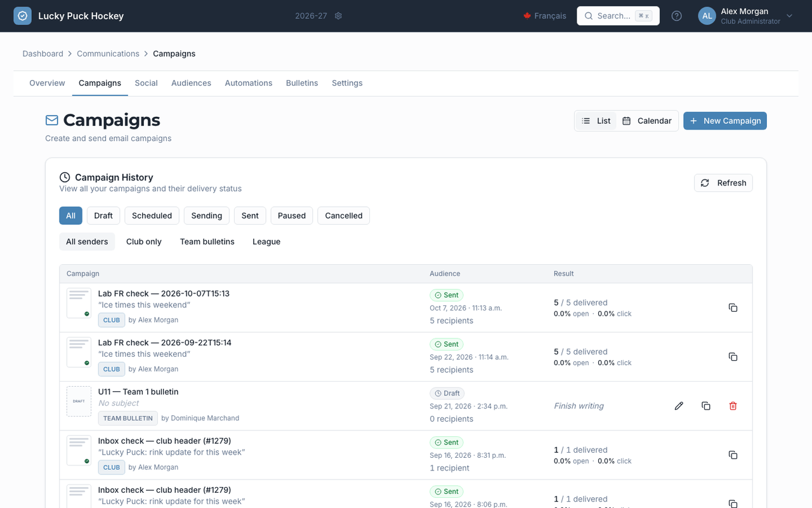Image resolution: width=812 pixels, height=508 pixels.
Task: Switch language to Français
Action: pos(544,16)
